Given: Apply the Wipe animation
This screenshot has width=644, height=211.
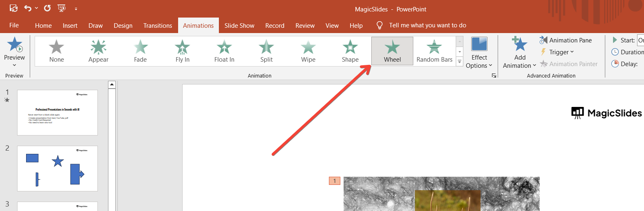Looking at the screenshot, I should (x=308, y=51).
